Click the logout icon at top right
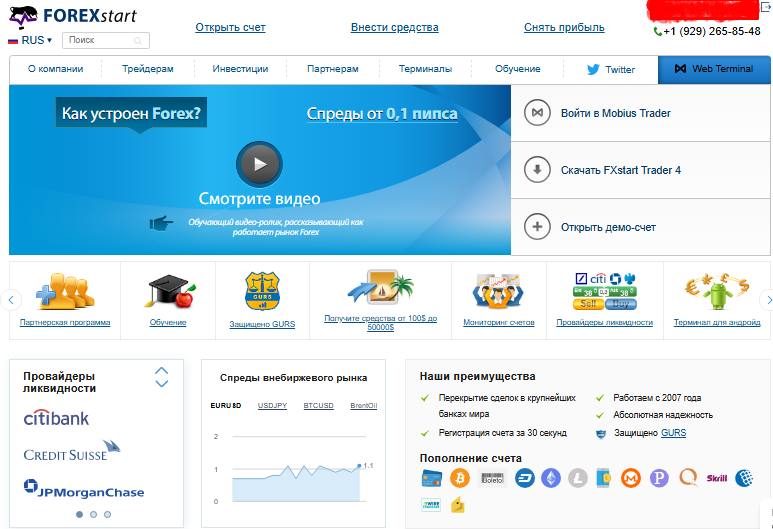 click(767, 6)
